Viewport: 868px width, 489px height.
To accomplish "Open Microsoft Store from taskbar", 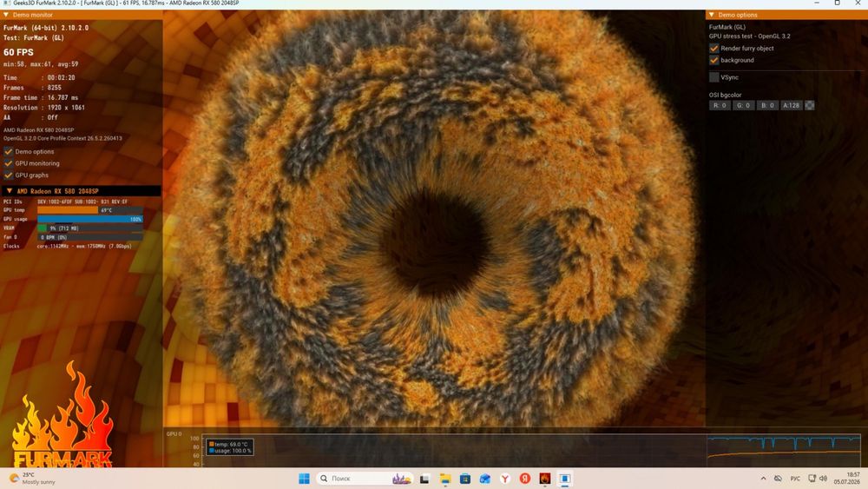I will (x=465, y=479).
